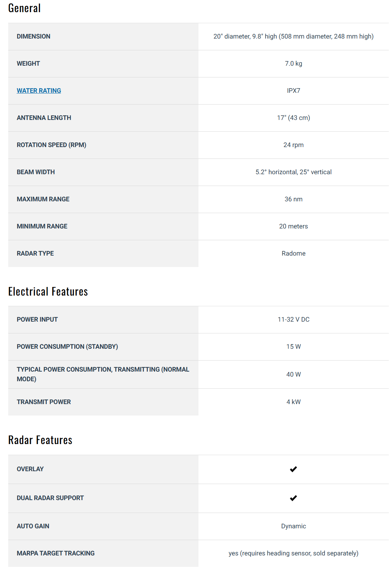Click the 36 nm maximum range value

293,199
